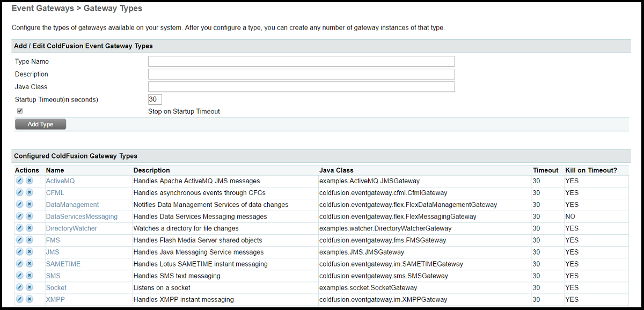This screenshot has height=310, width=644.
Task: Delete the DataServicesMessaging gateway type
Action: pos(30,217)
